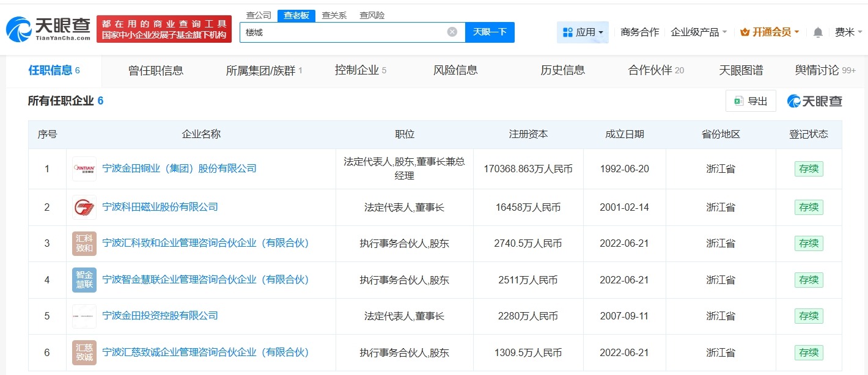Screen dimensions: 868x375
Task: Click the 汇慈致诚 logo icon
Action: (84, 352)
